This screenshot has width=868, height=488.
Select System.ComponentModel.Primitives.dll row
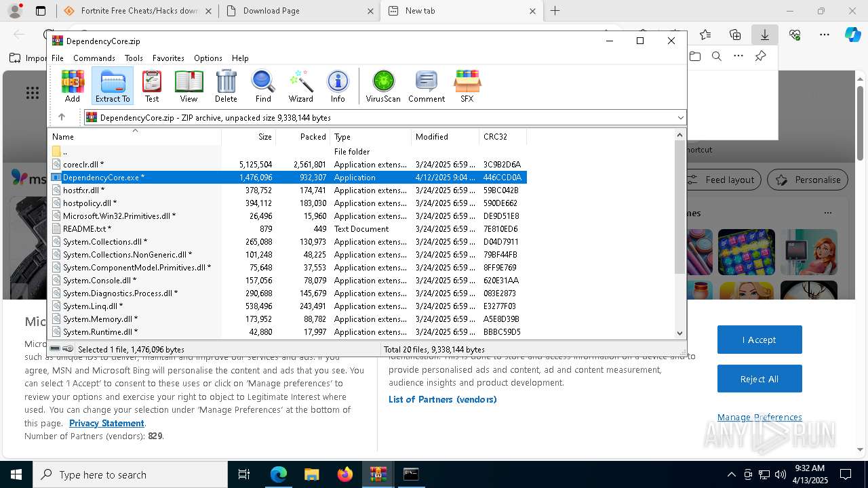click(x=288, y=268)
